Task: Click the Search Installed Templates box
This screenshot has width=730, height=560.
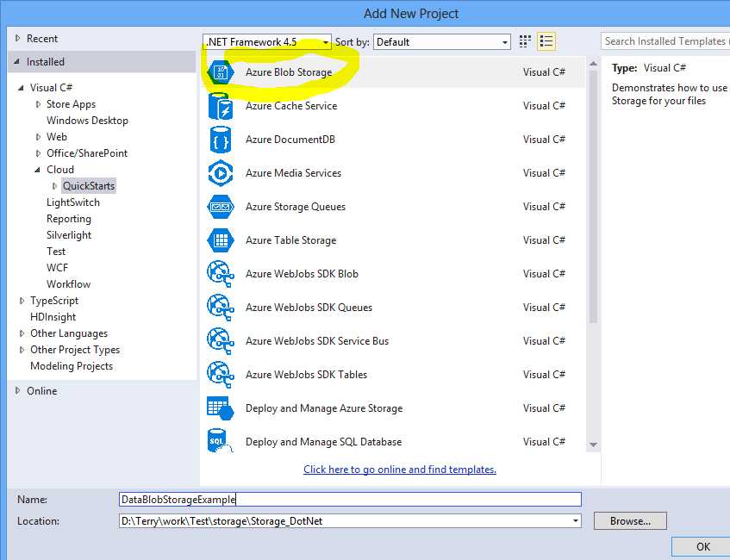Action: point(665,41)
